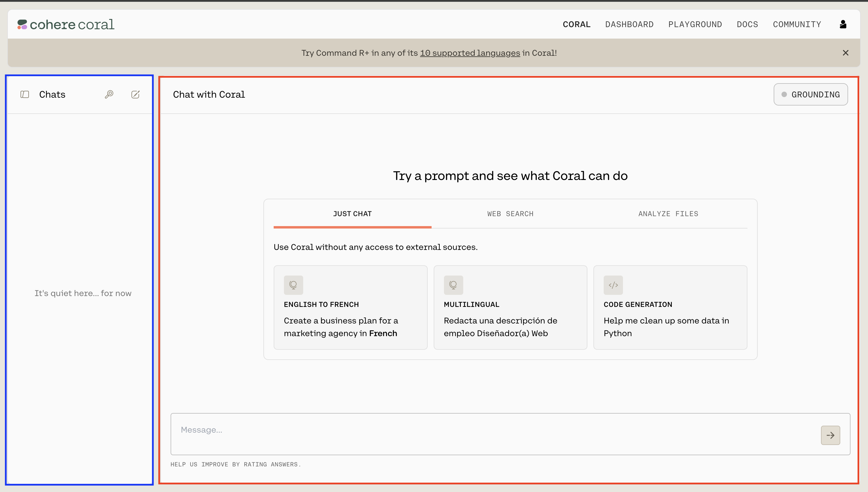
Task: Click 'Use Coral without any access to external sources' text
Action: pos(376,247)
